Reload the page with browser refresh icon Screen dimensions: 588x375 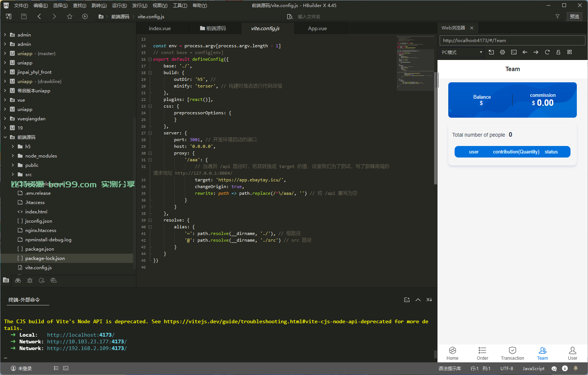coord(547,52)
